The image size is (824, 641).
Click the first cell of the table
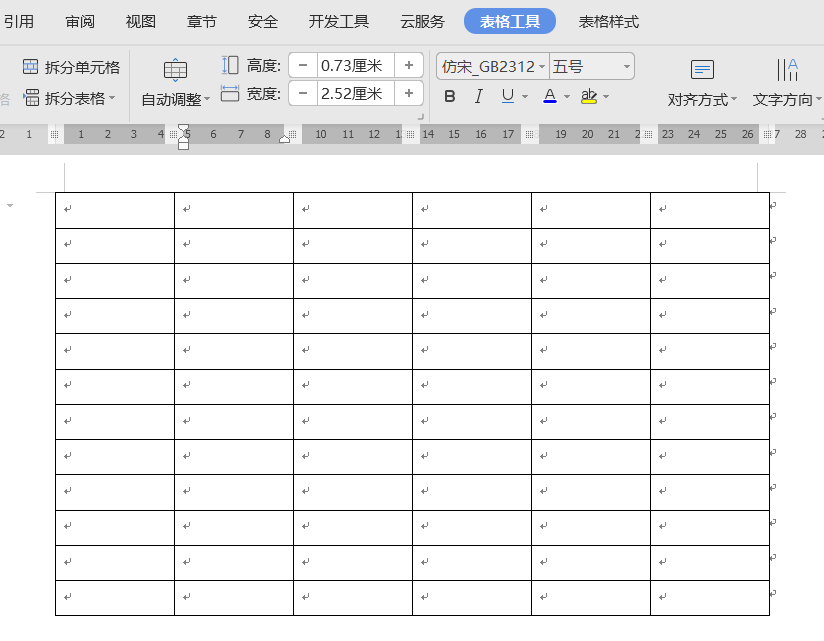[x=115, y=210]
